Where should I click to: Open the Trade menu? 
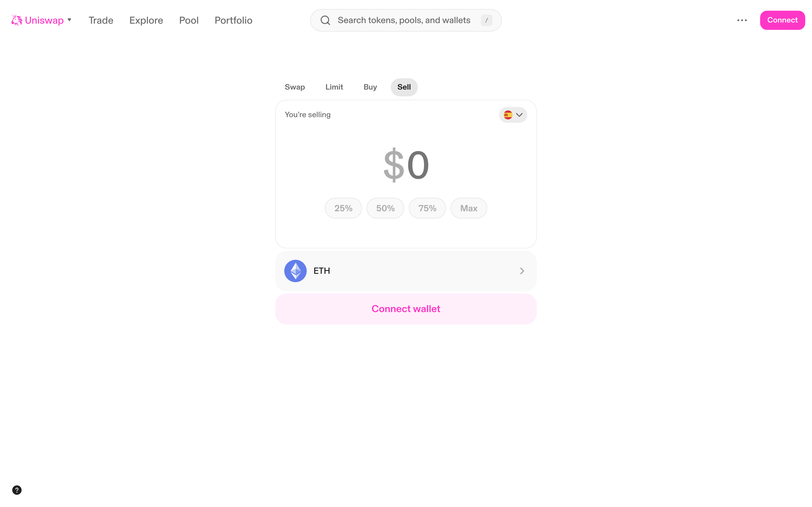(101, 20)
